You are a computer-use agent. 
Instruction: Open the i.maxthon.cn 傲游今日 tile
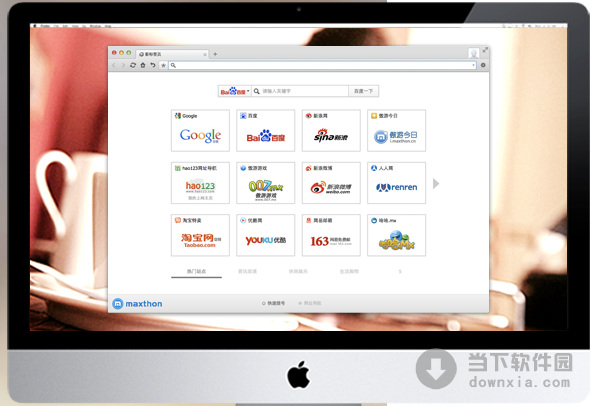tap(396, 130)
